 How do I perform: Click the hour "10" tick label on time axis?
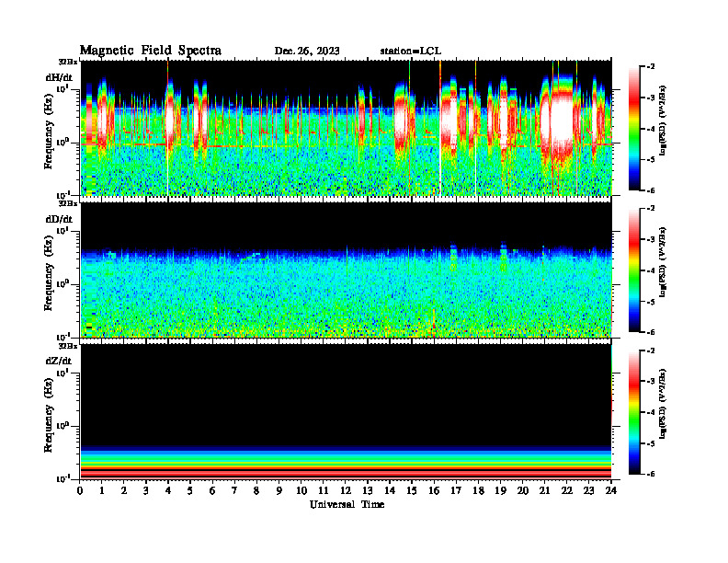301,491
